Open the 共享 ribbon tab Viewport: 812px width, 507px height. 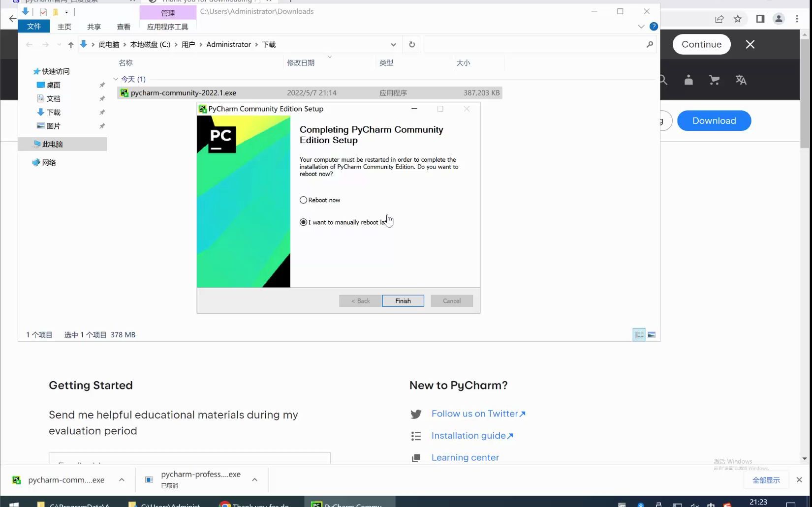94,27
